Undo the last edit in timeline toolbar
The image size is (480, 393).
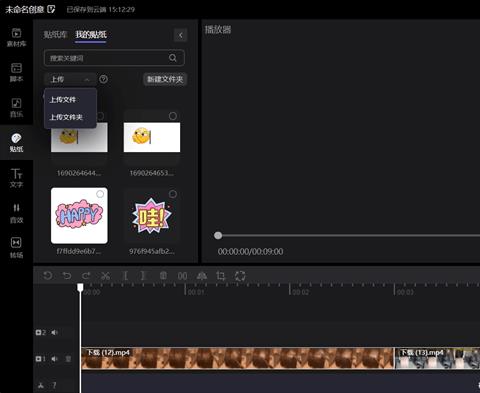[x=67, y=276]
